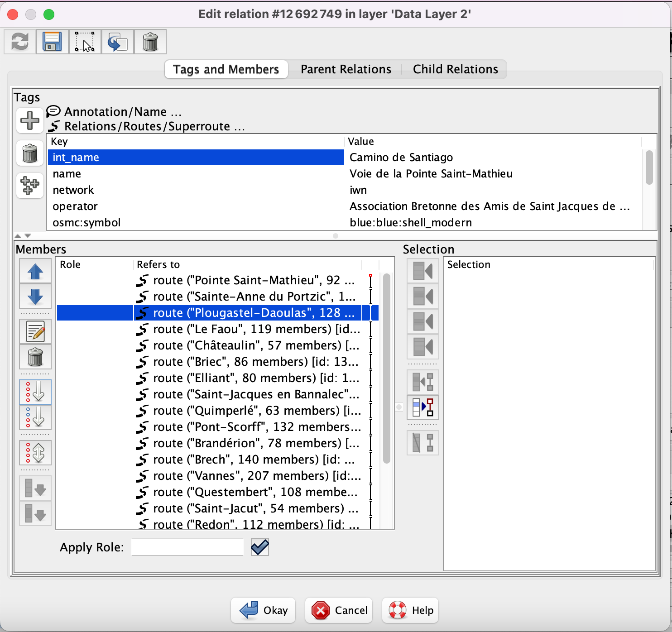Collapse tags panel using splitter arrows
Screen dimensions: 672x632
click(x=18, y=236)
